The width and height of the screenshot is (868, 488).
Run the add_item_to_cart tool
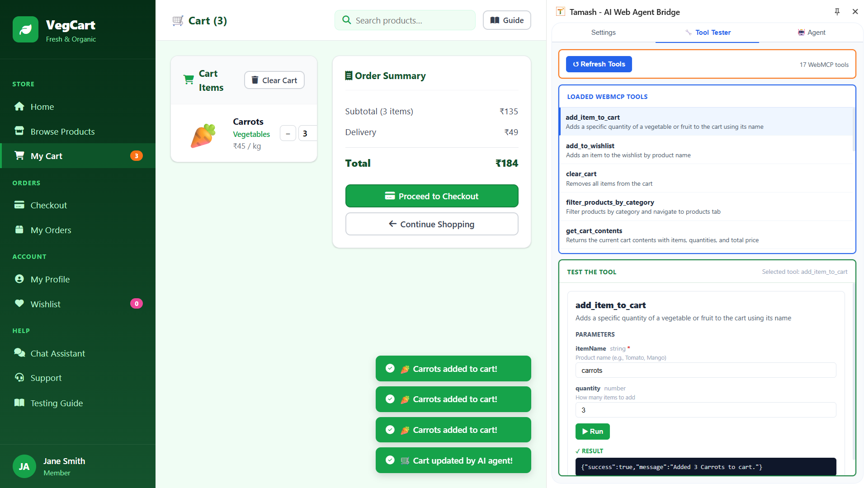(592, 432)
